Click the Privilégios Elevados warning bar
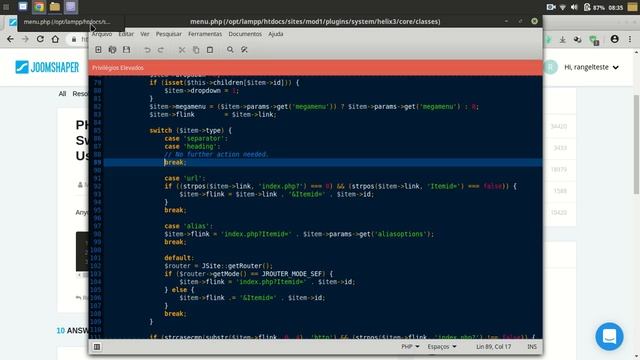 (x=316, y=68)
